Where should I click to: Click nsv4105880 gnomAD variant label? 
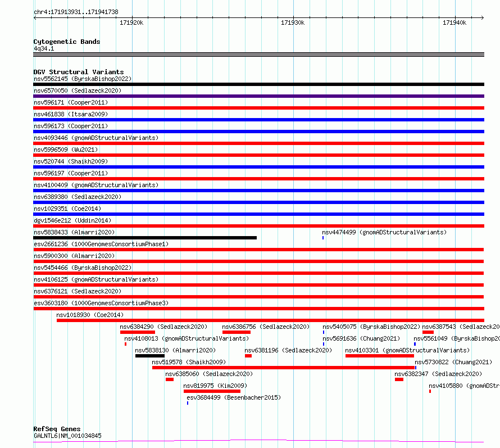pos(464,386)
